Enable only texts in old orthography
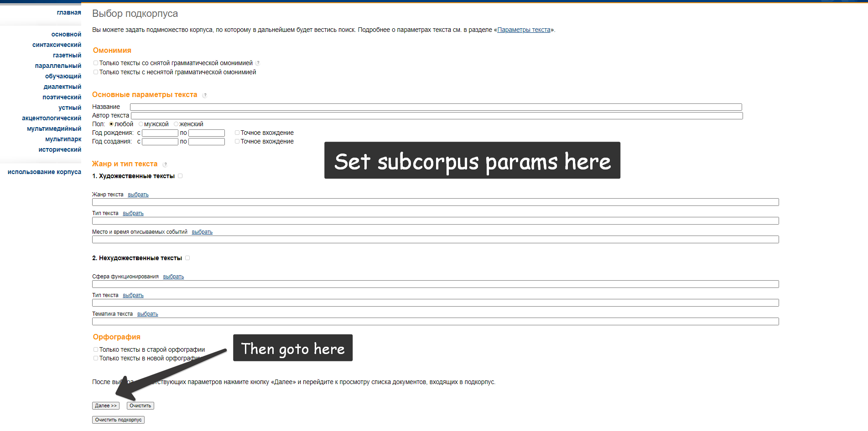Image resolution: width=868 pixels, height=431 pixels. (96, 349)
